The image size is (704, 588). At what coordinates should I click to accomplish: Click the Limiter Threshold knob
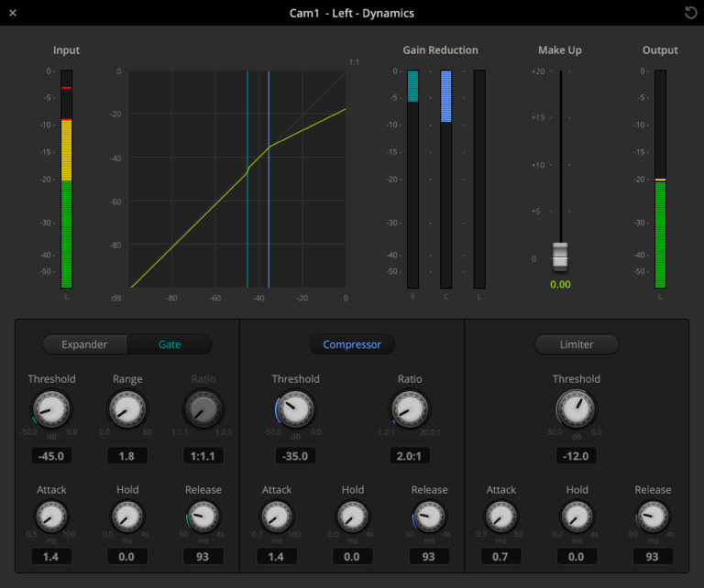click(x=577, y=409)
